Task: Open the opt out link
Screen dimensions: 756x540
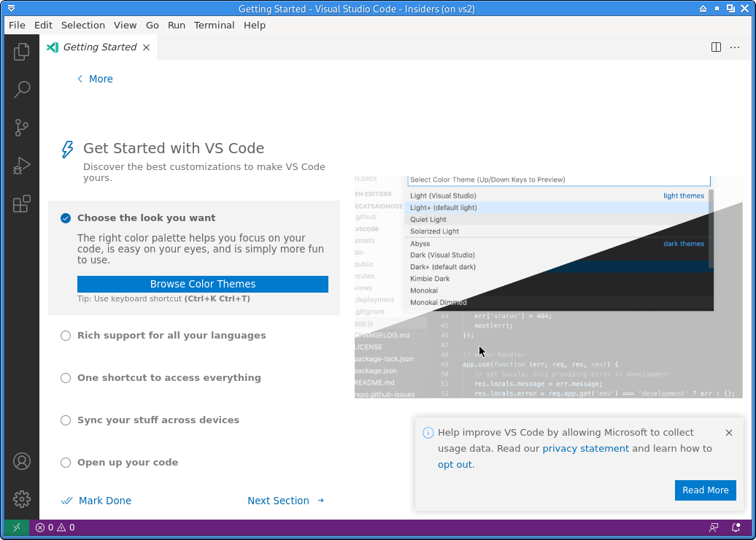Action: tap(455, 465)
